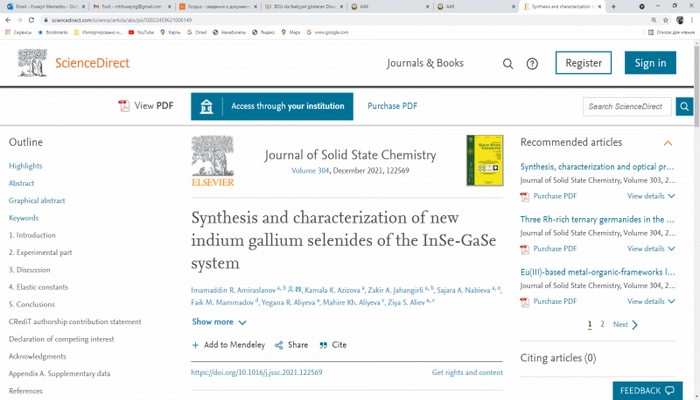The width and height of the screenshot is (700, 400).
Task: Click Access through your institution button
Action: (271, 106)
